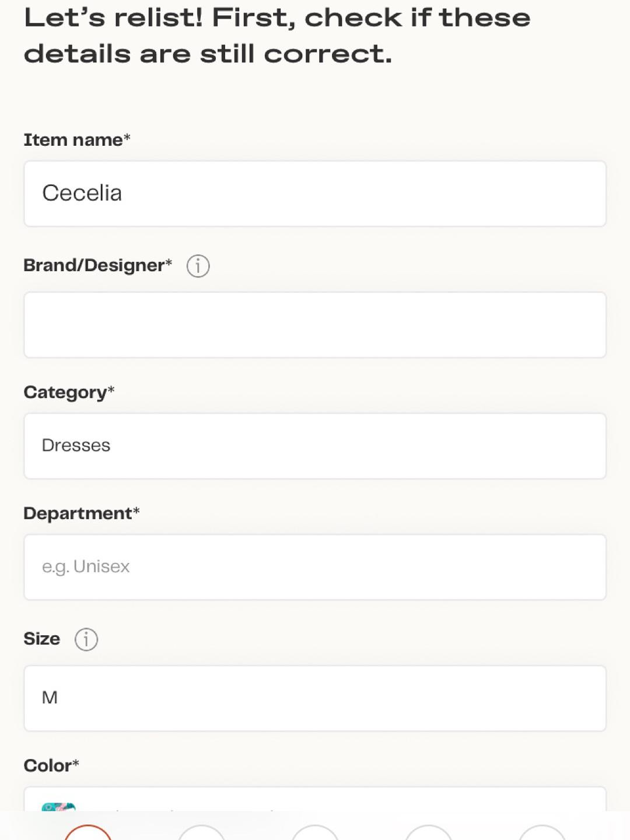The height and width of the screenshot is (840, 630).
Task: Click the empty Brand/Designer input field
Action: 315,325
